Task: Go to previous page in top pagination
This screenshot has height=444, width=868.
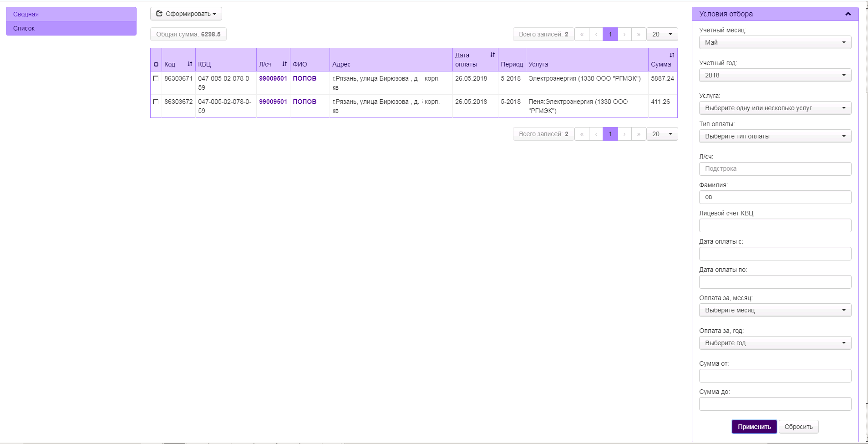Action: (596, 34)
